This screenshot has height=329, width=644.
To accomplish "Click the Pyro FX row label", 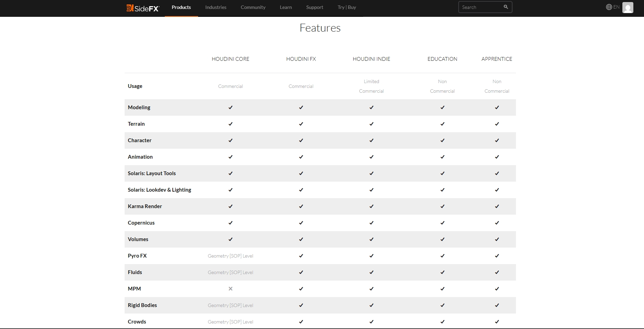I will 137,256.
